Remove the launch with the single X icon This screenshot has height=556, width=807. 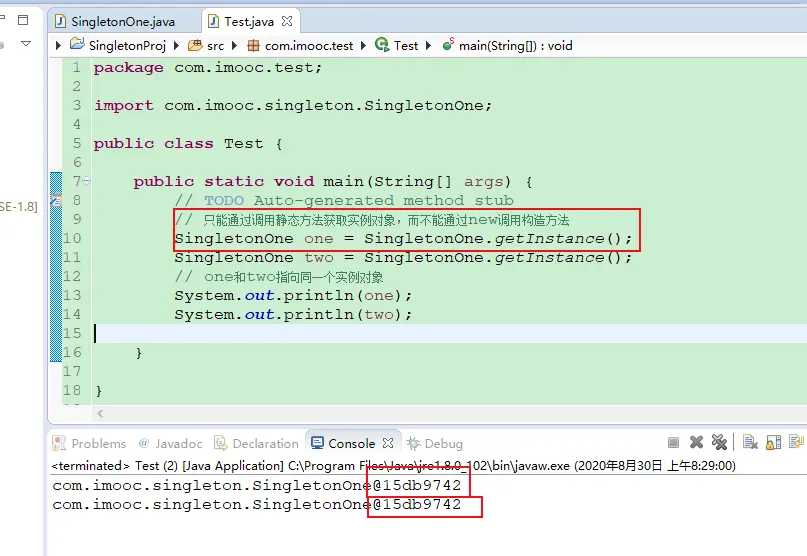696,443
